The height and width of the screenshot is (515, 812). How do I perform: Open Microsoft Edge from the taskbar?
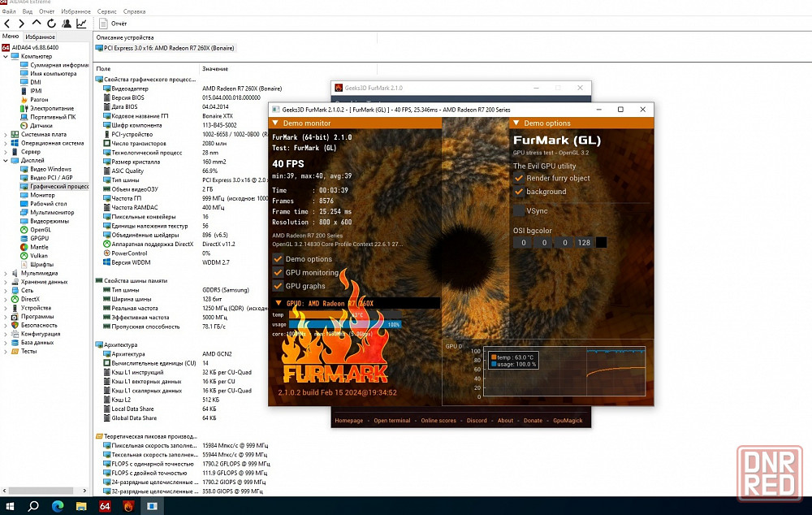57,506
